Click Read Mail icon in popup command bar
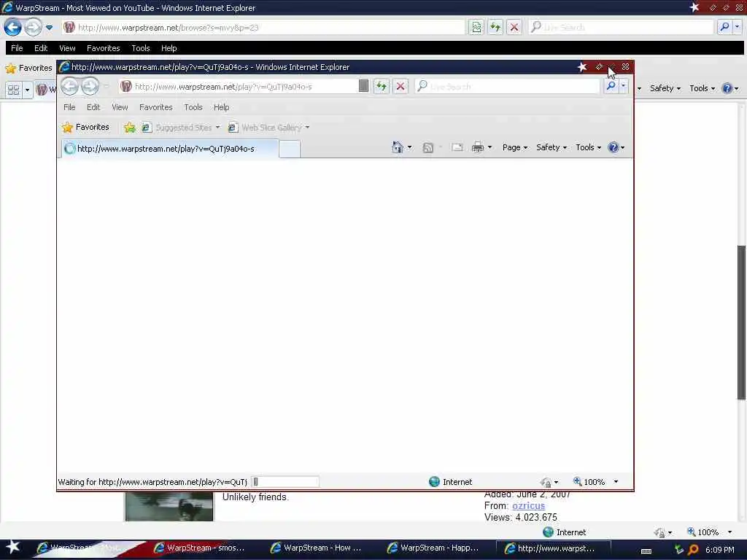This screenshot has height=560, width=747. click(457, 147)
